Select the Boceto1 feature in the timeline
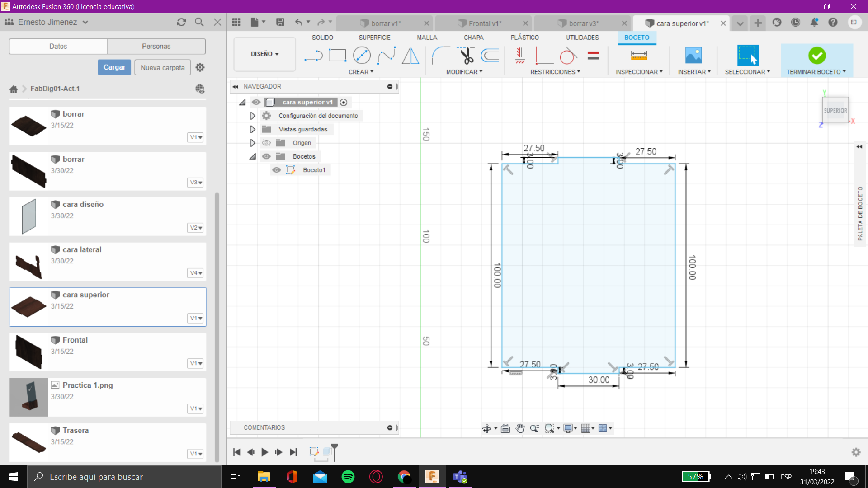 point(314,451)
